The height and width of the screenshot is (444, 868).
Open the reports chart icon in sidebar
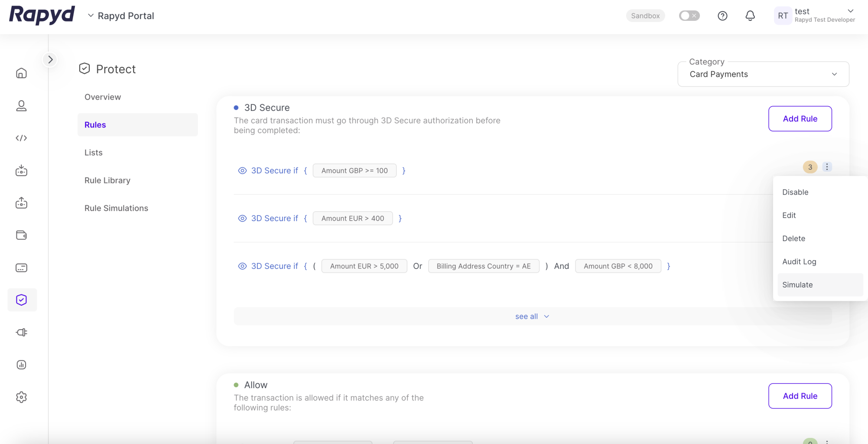coord(21,365)
